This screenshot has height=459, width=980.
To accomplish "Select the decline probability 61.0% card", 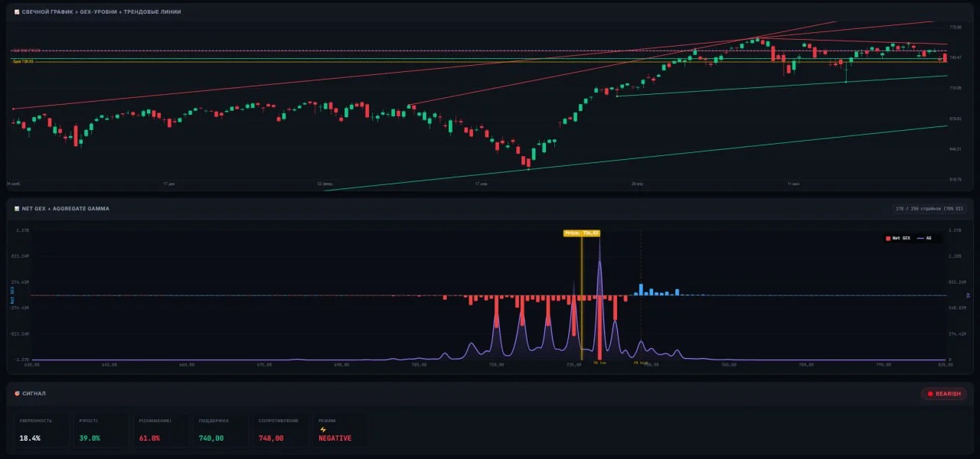I will [x=161, y=430].
